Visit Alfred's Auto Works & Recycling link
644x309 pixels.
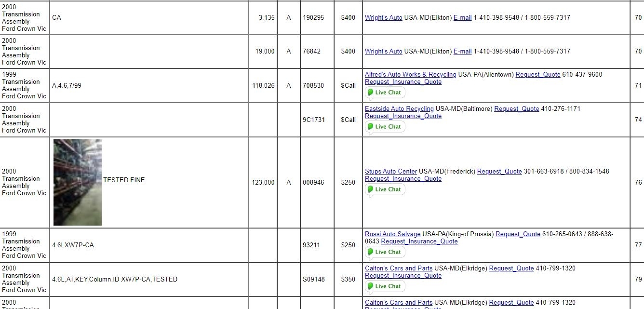click(410, 75)
